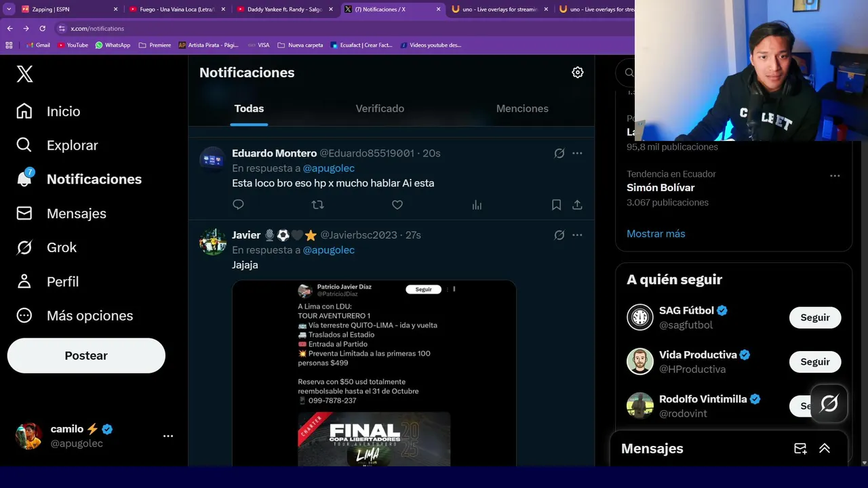The height and width of the screenshot is (488, 868).
Task: Open more options on Javier's post
Action: (577, 235)
